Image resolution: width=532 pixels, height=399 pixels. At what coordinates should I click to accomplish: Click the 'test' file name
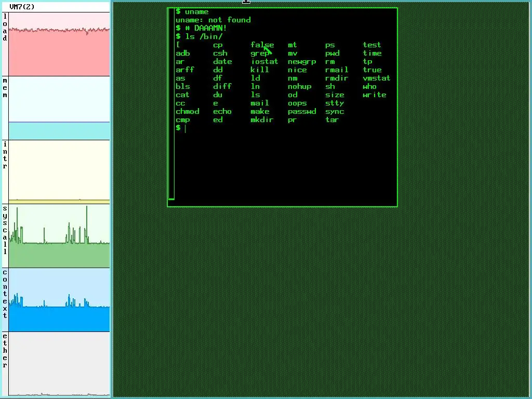372,45
